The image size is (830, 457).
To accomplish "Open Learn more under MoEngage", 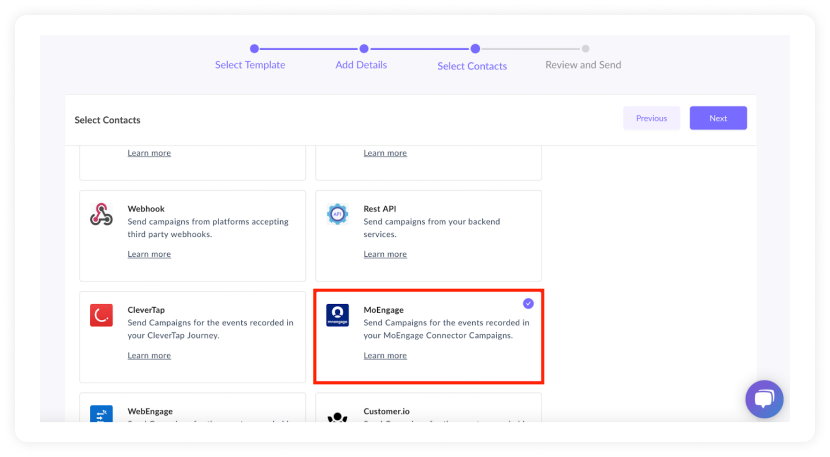I will click(385, 355).
